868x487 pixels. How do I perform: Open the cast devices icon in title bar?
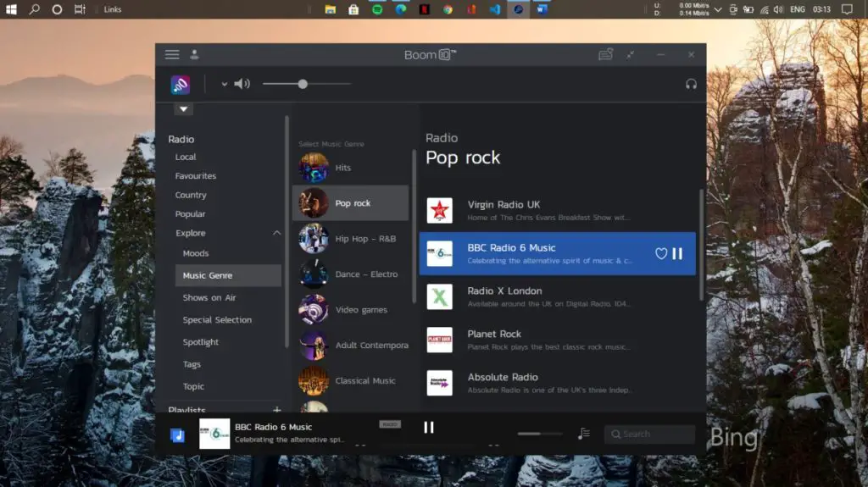(605, 54)
